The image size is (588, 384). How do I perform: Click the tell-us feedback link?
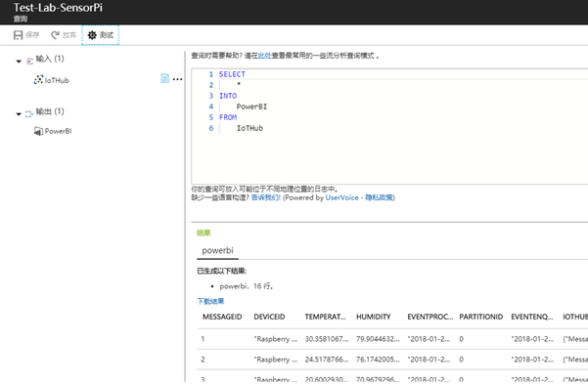tap(265, 197)
